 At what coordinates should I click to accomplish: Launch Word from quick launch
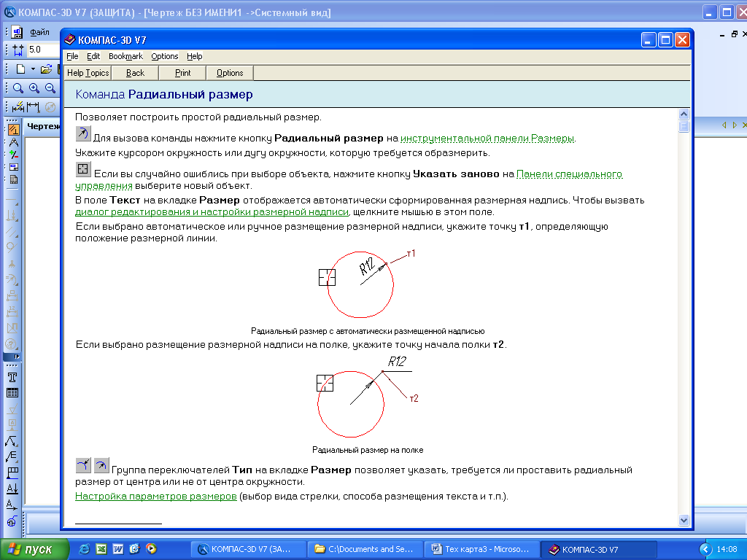coord(117,549)
